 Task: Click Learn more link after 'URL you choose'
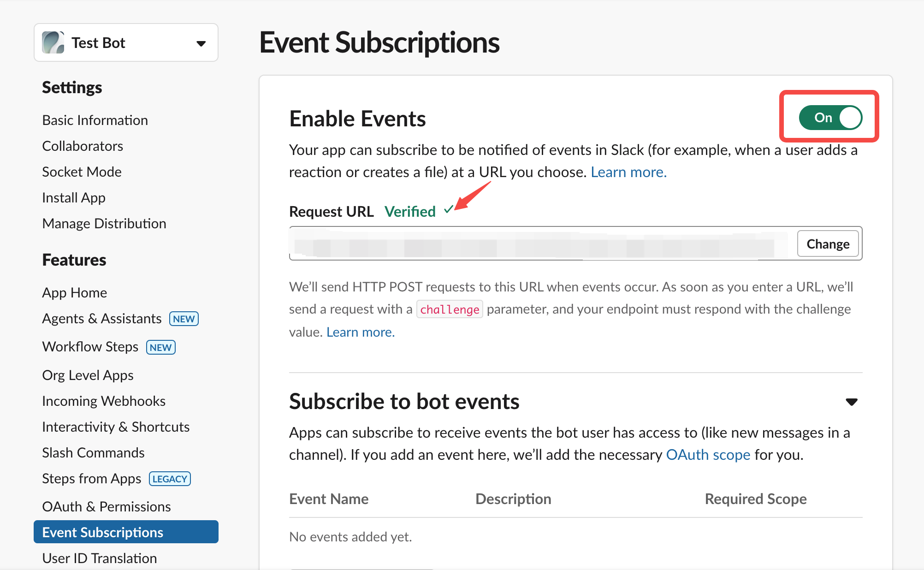tap(628, 172)
